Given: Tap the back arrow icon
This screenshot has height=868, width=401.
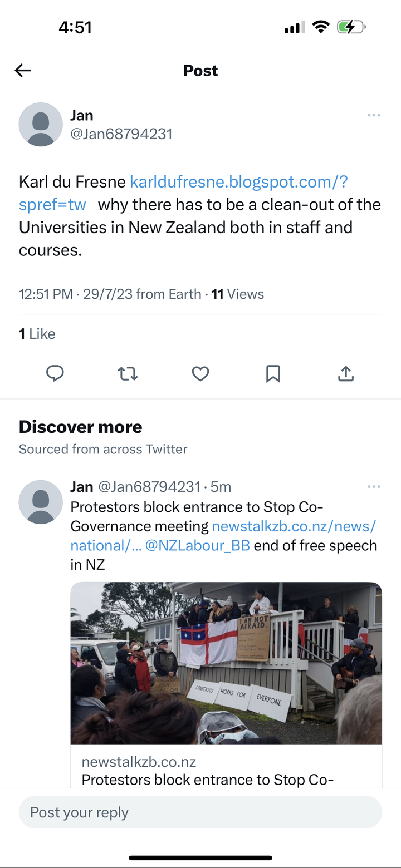Looking at the screenshot, I should click(23, 70).
